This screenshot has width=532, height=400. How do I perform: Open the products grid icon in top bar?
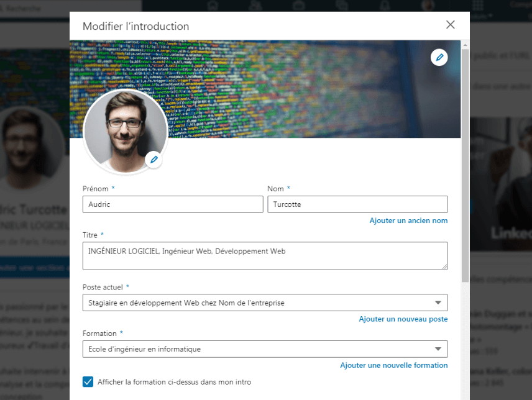pyautogui.click(x=477, y=5)
